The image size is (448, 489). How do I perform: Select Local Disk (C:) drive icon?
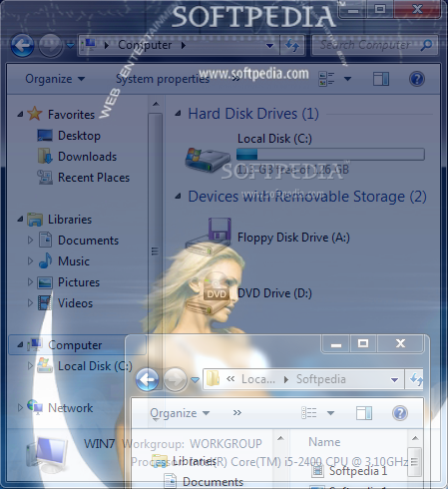tap(208, 160)
